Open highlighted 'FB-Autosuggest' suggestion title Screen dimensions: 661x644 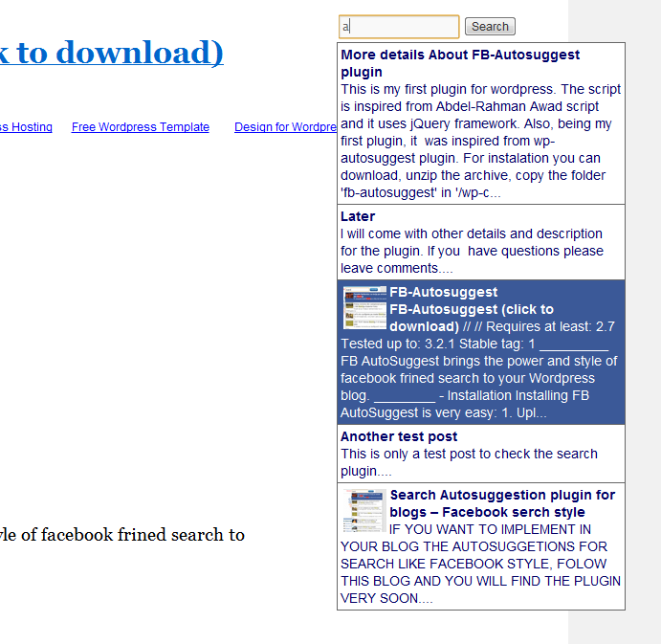444,292
